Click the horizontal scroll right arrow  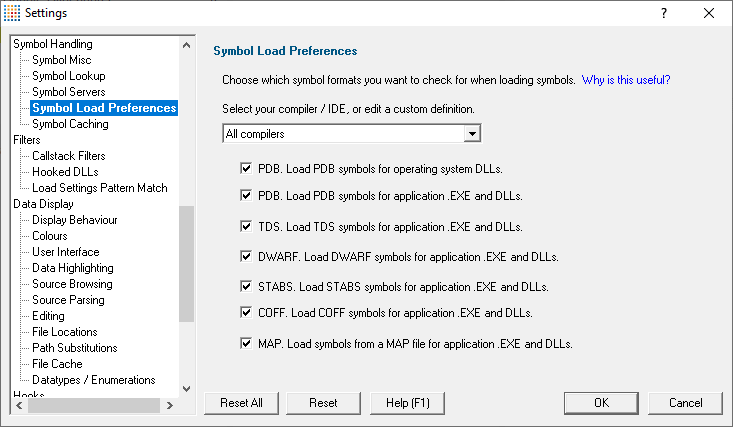click(170, 405)
